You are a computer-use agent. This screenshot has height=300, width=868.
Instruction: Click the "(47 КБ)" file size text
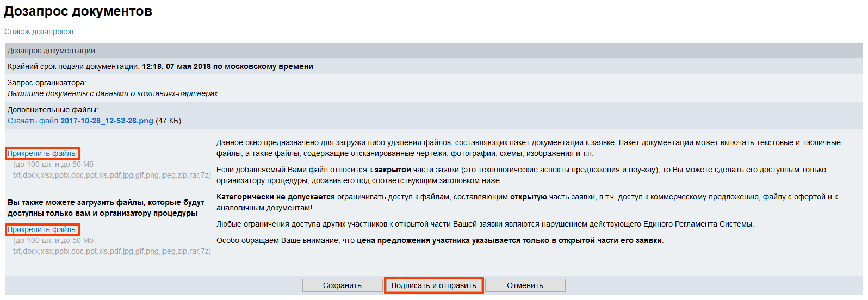(169, 121)
